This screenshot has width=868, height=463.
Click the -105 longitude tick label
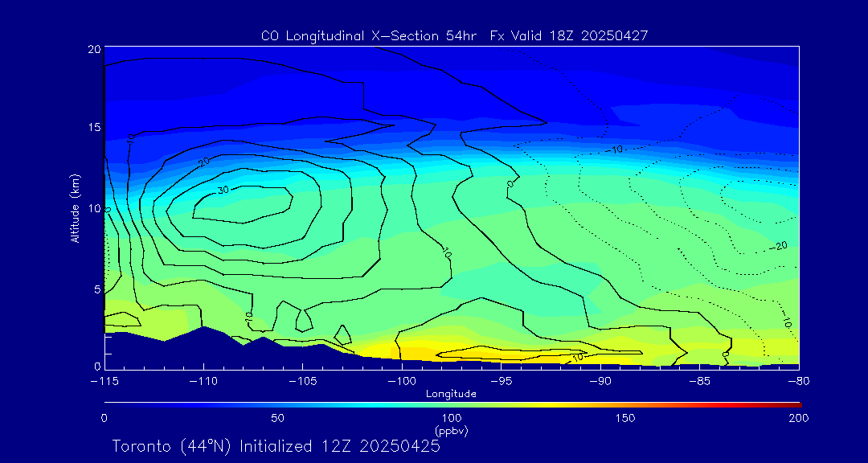(x=302, y=381)
